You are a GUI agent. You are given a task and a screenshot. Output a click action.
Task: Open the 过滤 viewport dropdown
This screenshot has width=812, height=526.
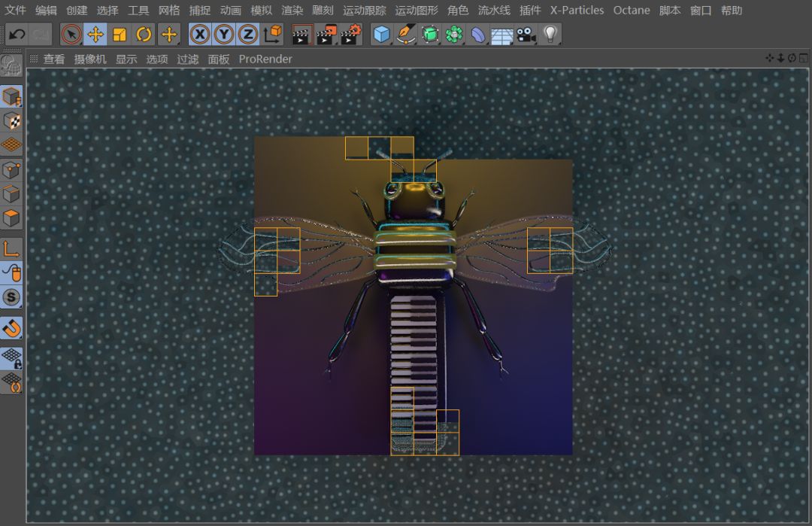187,59
